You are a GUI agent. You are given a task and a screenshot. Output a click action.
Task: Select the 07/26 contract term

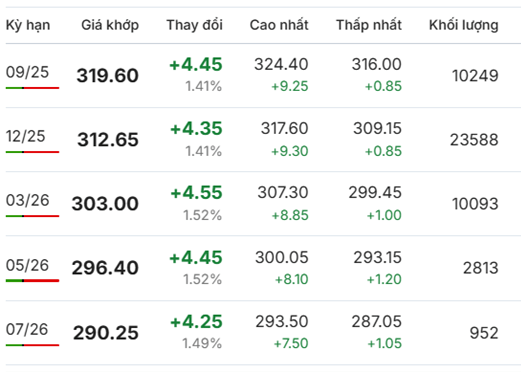[x=27, y=329]
